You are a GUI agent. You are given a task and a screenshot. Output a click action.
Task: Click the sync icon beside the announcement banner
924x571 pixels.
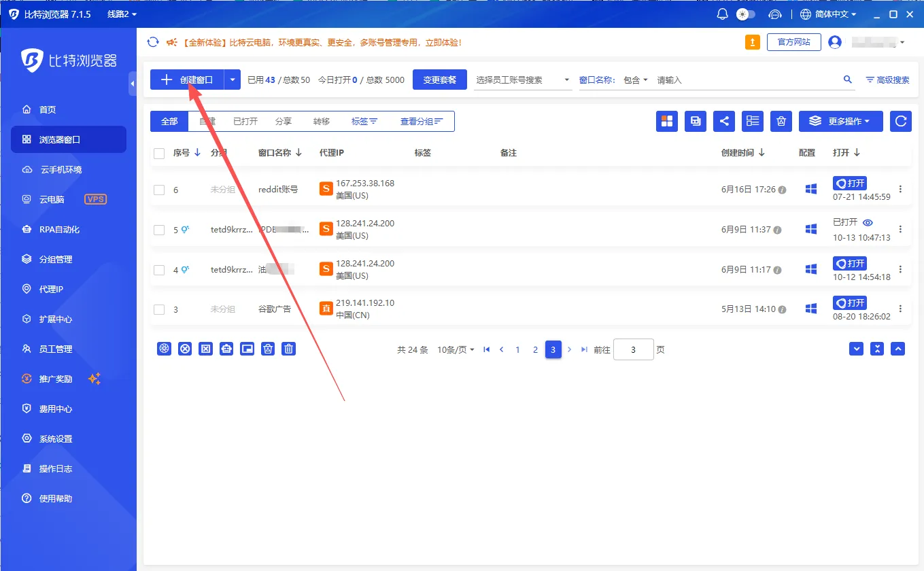[154, 42]
